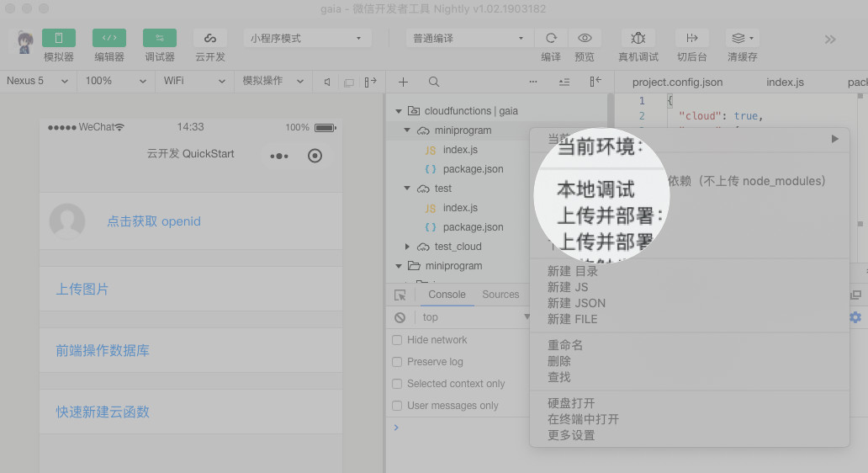Click the detach simulator window icon
Image resolution: width=868 pixels, height=473 pixels.
[349, 82]
